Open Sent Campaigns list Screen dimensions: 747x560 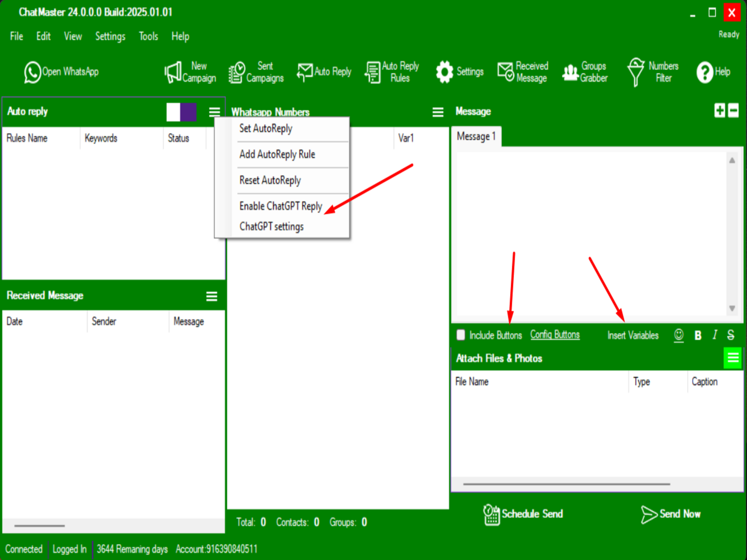click(256, 72)
